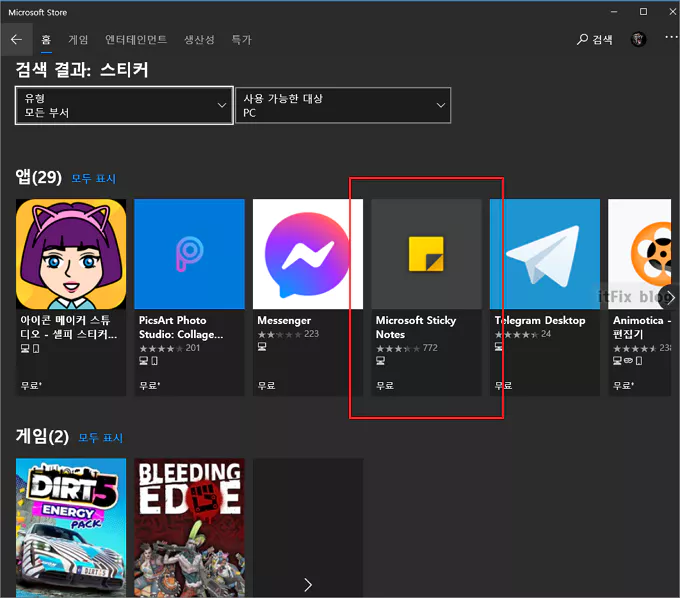680x598 pixels.
Task: Open the Messenger app icon
Action: coord(308,254)
